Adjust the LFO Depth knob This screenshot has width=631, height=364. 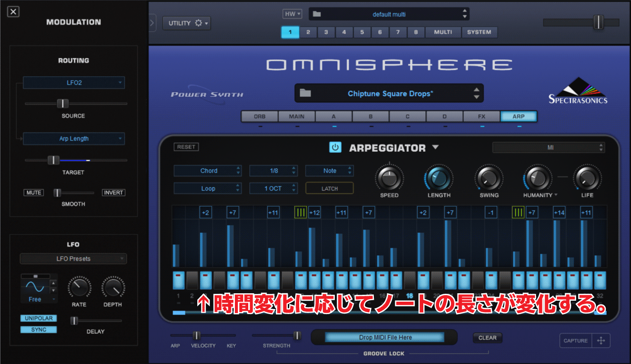[113, 287]
